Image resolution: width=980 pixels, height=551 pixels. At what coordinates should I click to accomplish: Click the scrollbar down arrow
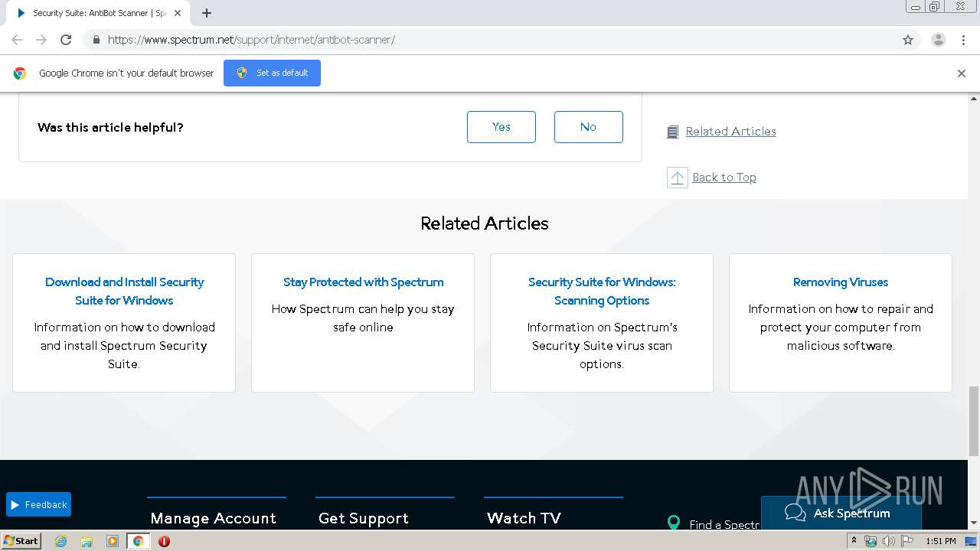click(974, 523)
